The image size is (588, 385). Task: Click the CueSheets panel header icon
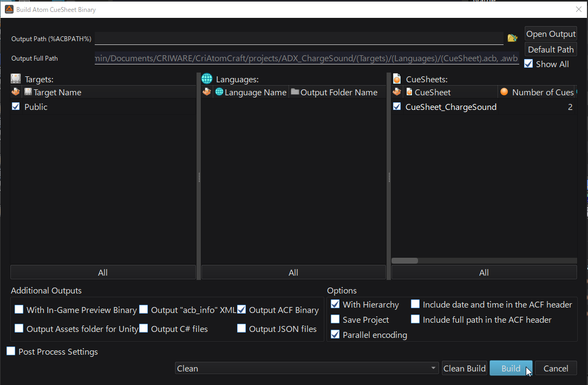[x=397, y=79]
